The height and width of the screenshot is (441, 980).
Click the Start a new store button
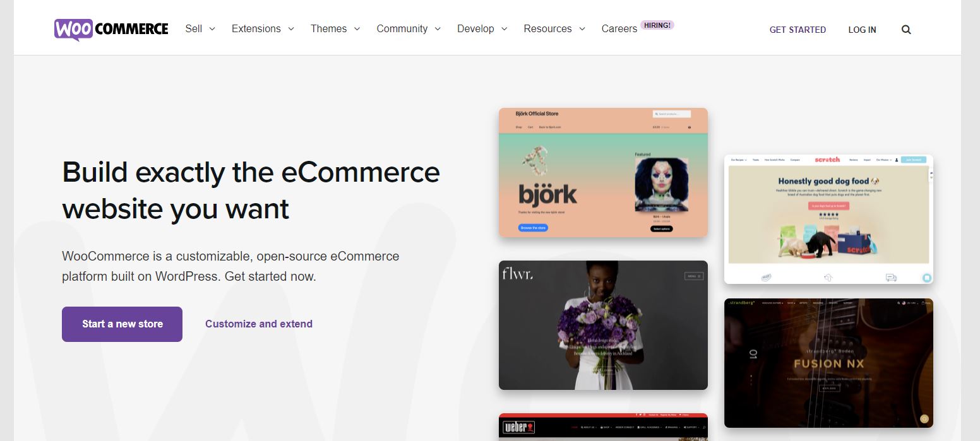pos(122,324)
